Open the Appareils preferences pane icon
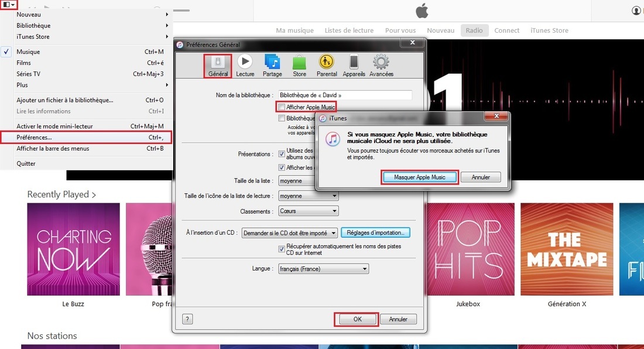Image resolution: width=644 pixels, height=349 pixels. pyautogui.click(x=354, y=66)
